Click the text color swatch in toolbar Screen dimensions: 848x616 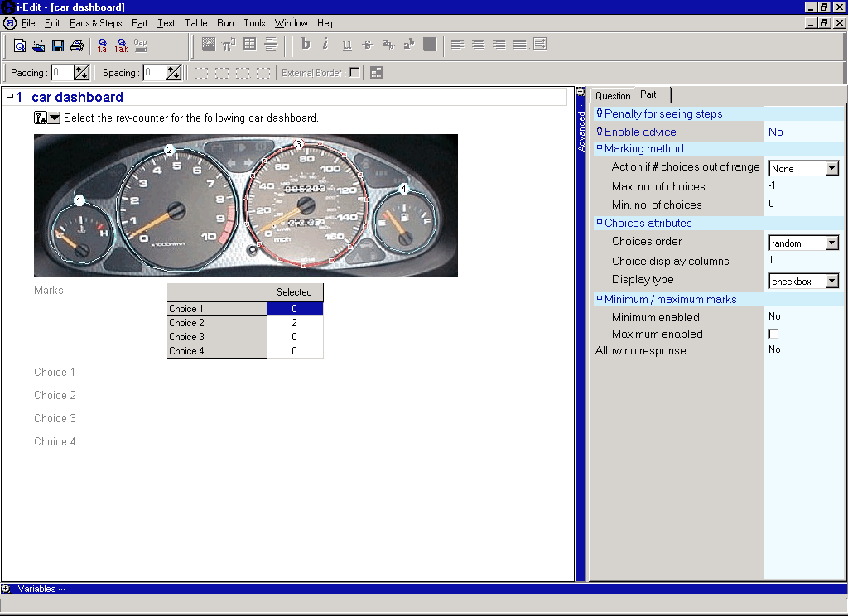[x=429, y=45]
